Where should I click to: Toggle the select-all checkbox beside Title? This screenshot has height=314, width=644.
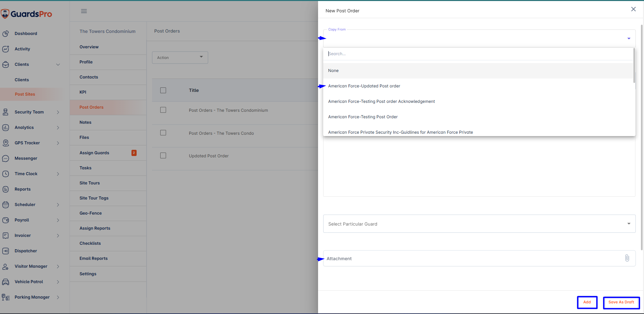pyautogui.click(x=163, y=90)
